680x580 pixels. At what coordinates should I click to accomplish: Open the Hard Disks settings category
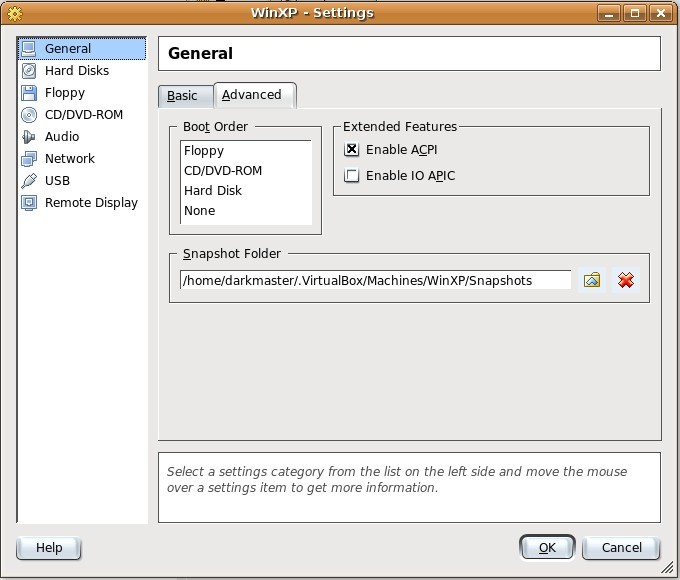click(82, 71)
